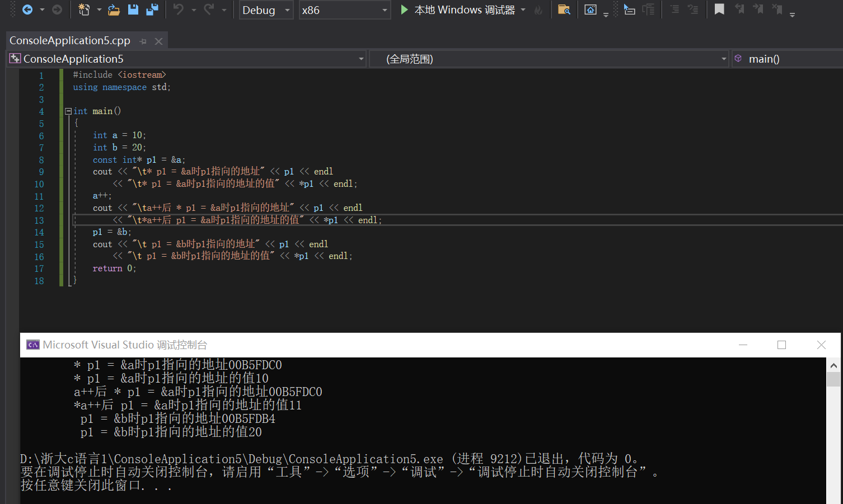Collapse the int main() code block

[68, 111]
